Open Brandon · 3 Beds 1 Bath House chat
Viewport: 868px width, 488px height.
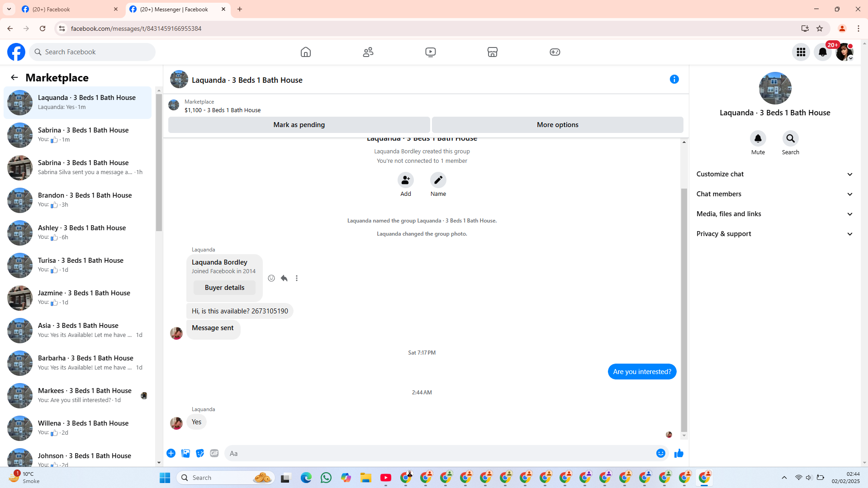pos(78,200)
